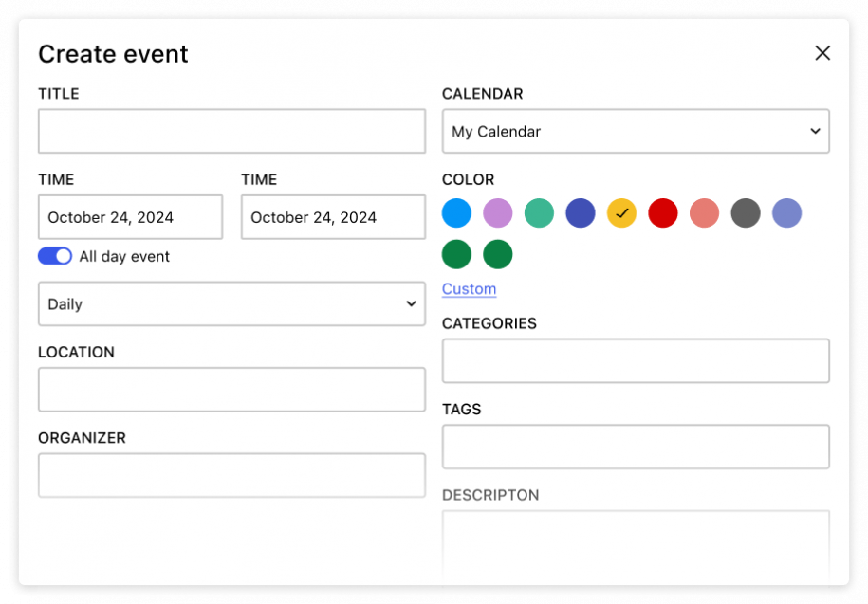Image resolution: width=868 pixels, height=604 pixels.
Task: Choose the red color swatch
Action: pos(663,213)
